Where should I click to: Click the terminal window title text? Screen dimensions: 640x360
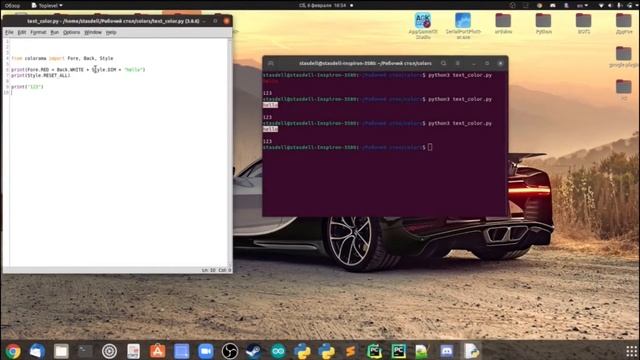click(x=365, y=63)
